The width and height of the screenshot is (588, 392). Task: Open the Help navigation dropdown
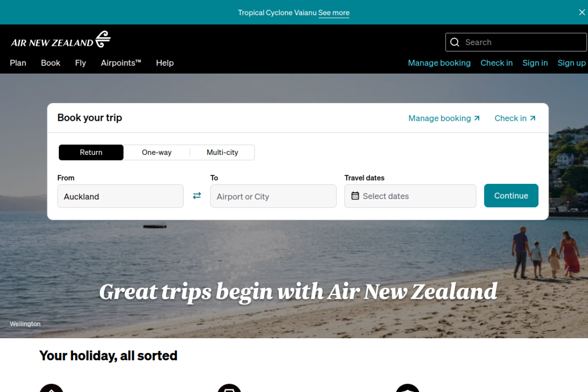tap(164, 63)
